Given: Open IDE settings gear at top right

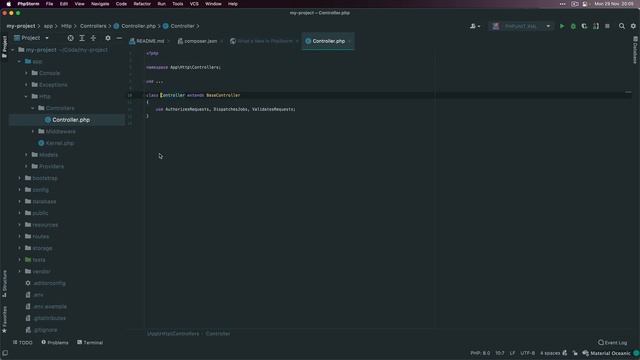Looking at the screenshot, I should 633,26.
